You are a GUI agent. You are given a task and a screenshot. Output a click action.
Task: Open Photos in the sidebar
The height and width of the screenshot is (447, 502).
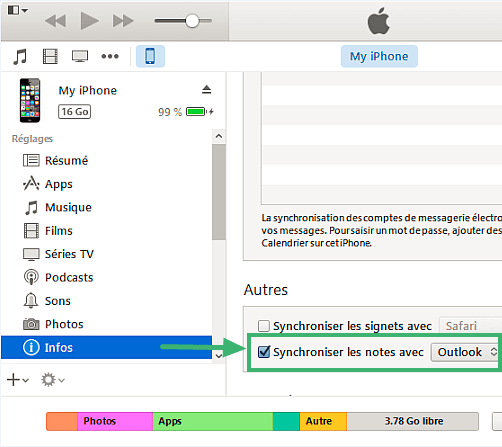[x=107, y=324]
